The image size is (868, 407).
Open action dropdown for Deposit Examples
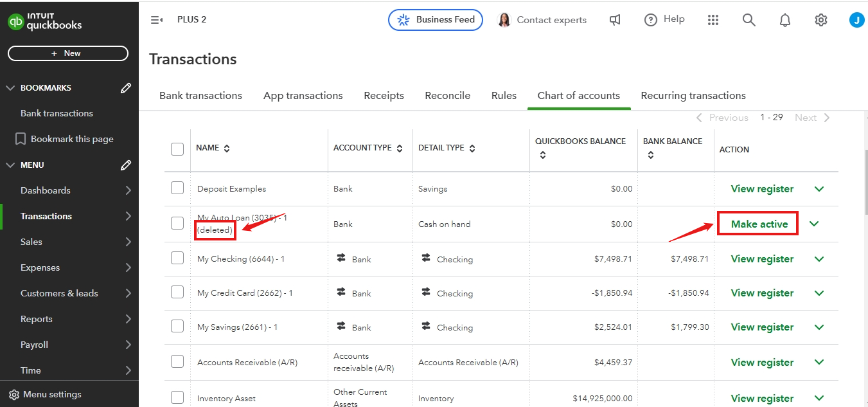(819, 189)
